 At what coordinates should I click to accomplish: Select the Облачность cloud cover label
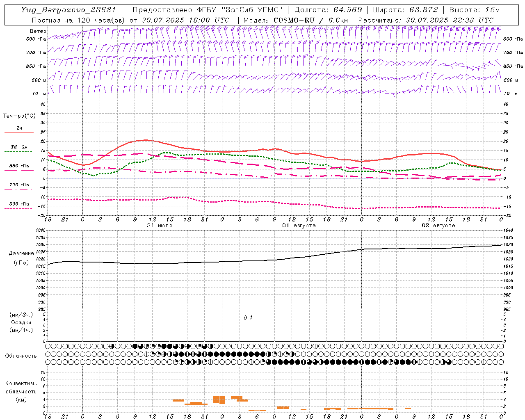[x=21, y=356]
